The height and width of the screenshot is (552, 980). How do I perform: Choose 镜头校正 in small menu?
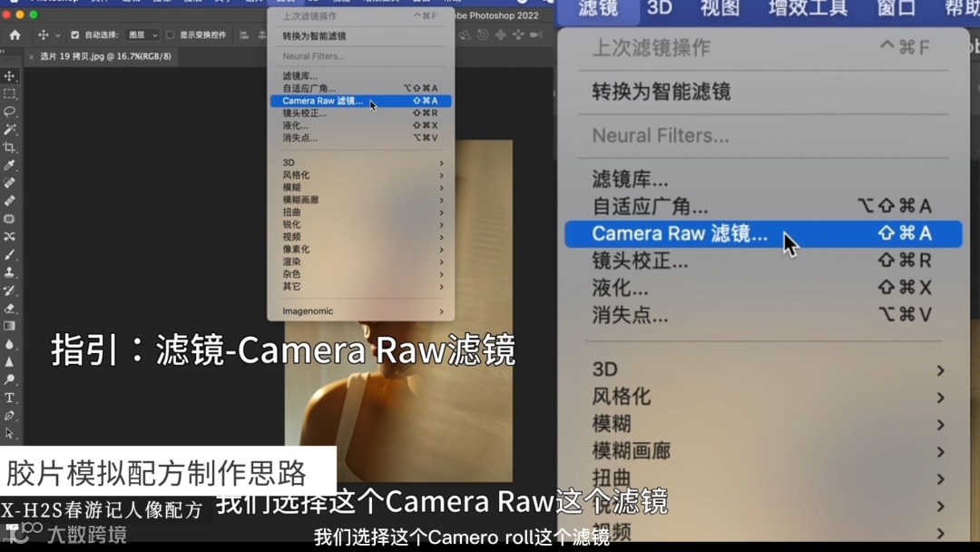click(360, 113)
